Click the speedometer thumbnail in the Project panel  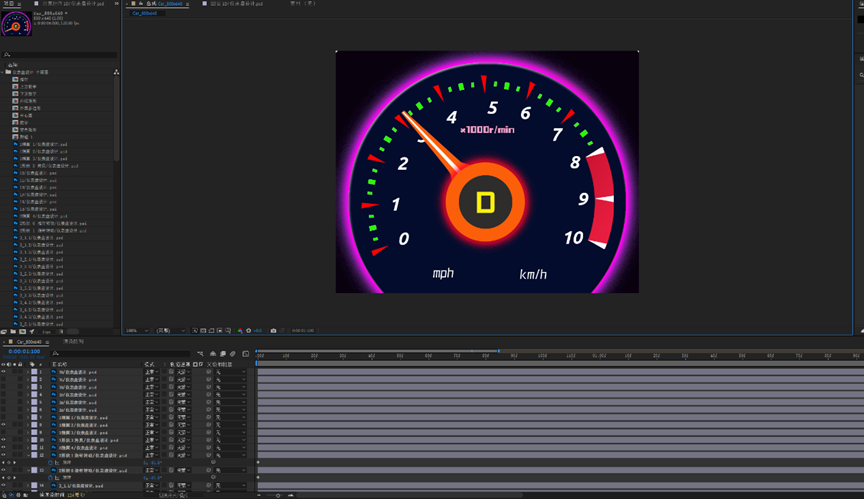click(16, 24)
